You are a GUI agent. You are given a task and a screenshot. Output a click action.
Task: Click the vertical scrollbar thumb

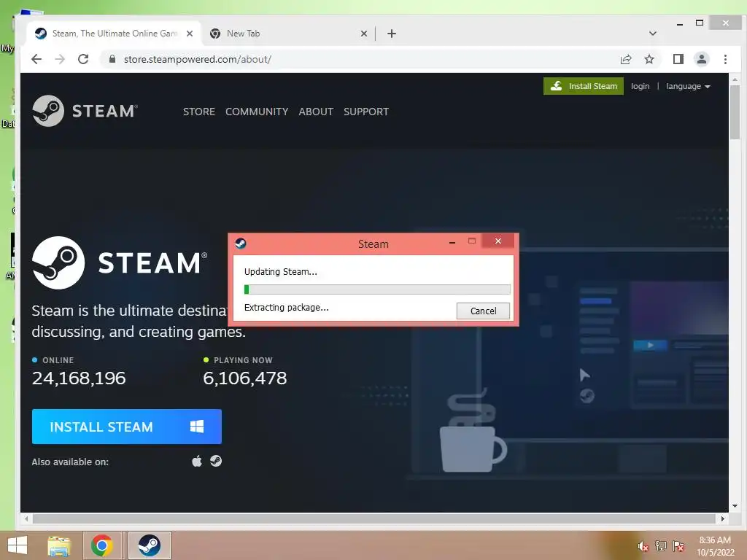pos(735,112)
